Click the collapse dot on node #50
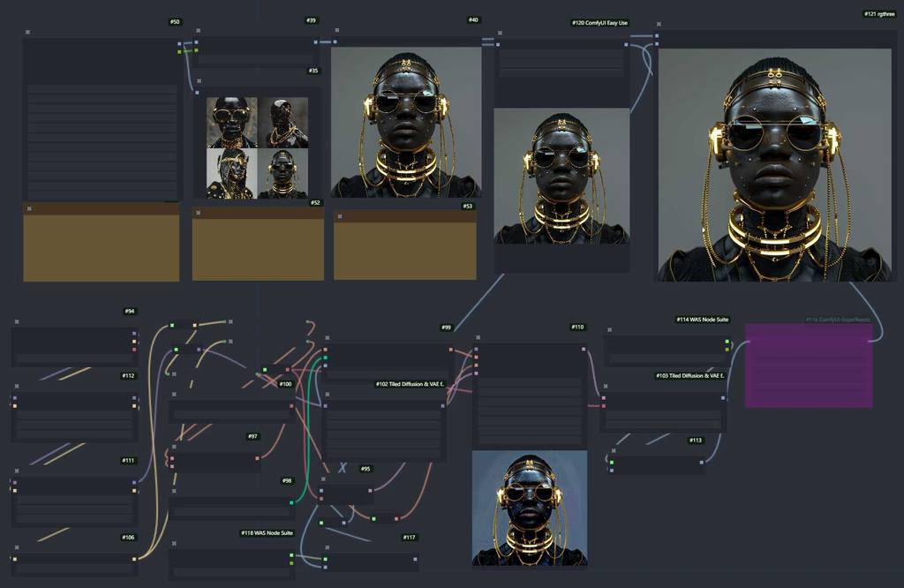 coord(27,33)
